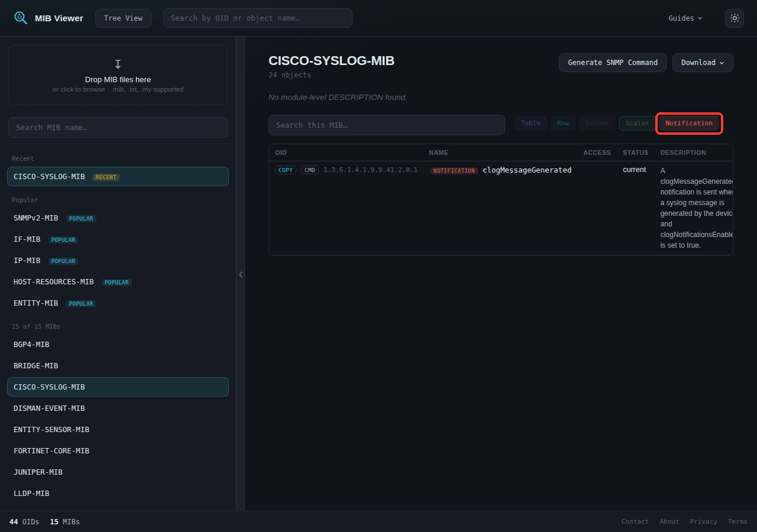
Task: Collapse the sidebar with the chevron handle
Action: pos(241,274)
